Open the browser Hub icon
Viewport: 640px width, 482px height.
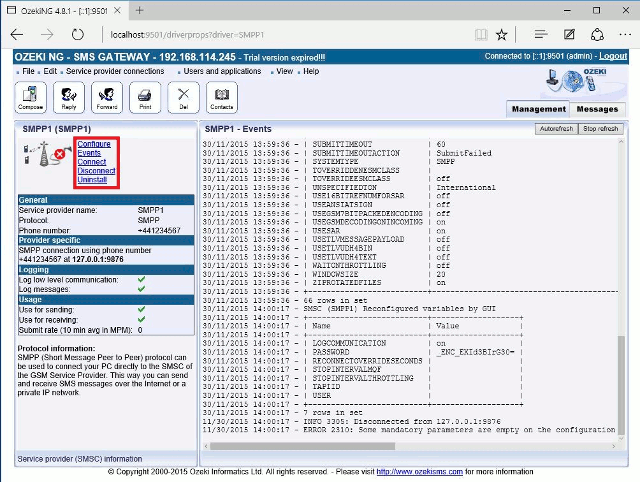point(540,35)
